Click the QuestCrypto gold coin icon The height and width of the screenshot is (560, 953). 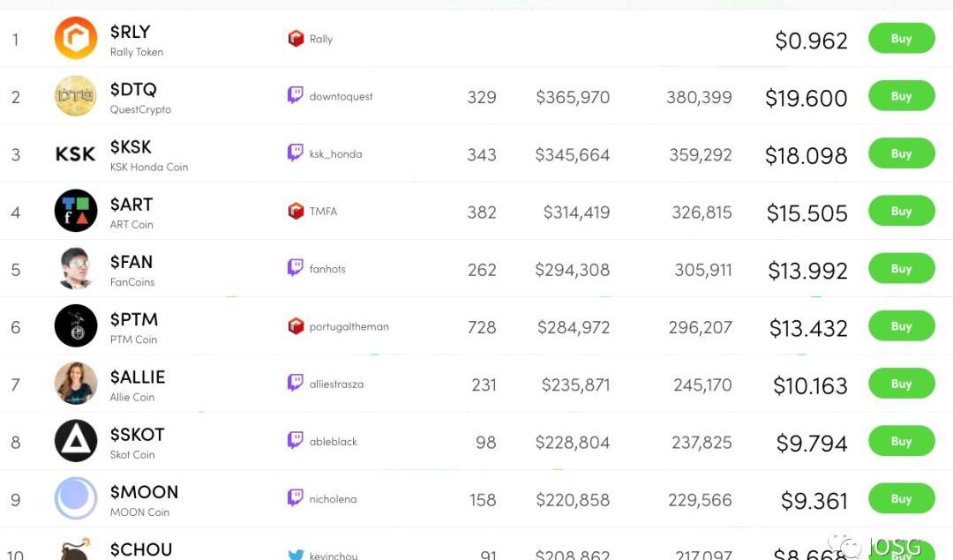[x=76, y=97]
